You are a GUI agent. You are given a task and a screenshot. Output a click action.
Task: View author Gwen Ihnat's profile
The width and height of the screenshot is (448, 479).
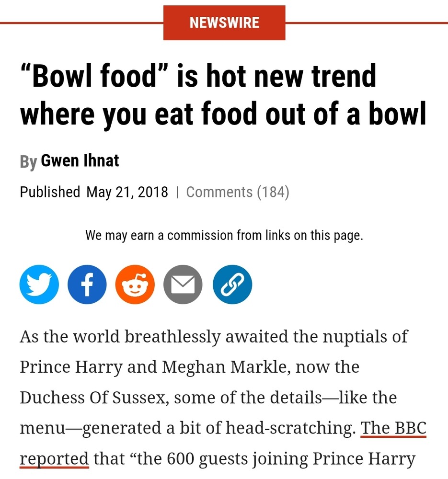(x=80, y=161)
